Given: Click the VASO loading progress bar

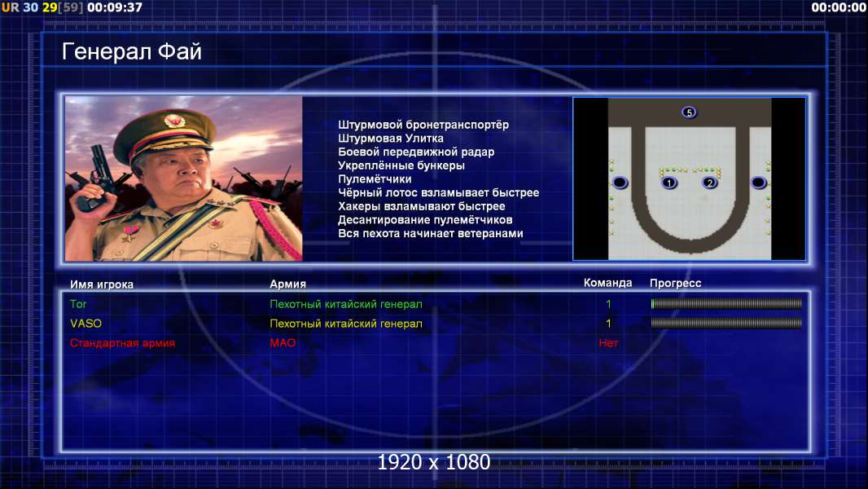Looking at the screenshot, I should coord(726,323).
